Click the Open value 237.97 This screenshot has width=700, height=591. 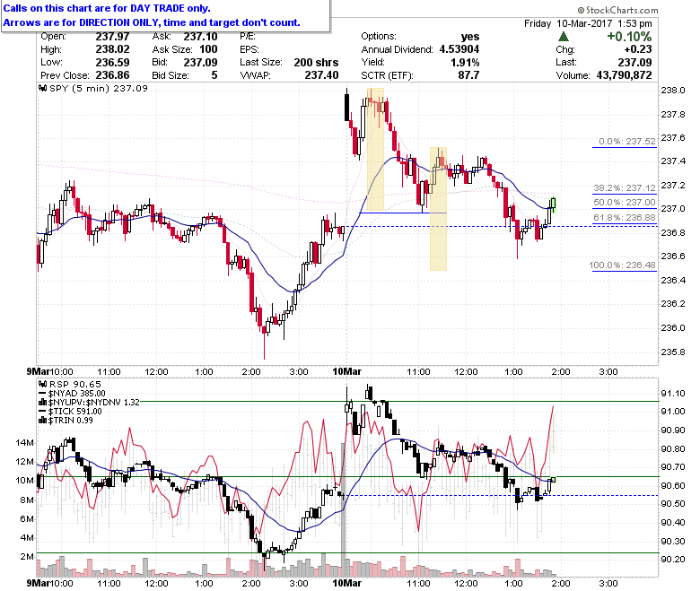pyautogui.click(x=112, y=37)
